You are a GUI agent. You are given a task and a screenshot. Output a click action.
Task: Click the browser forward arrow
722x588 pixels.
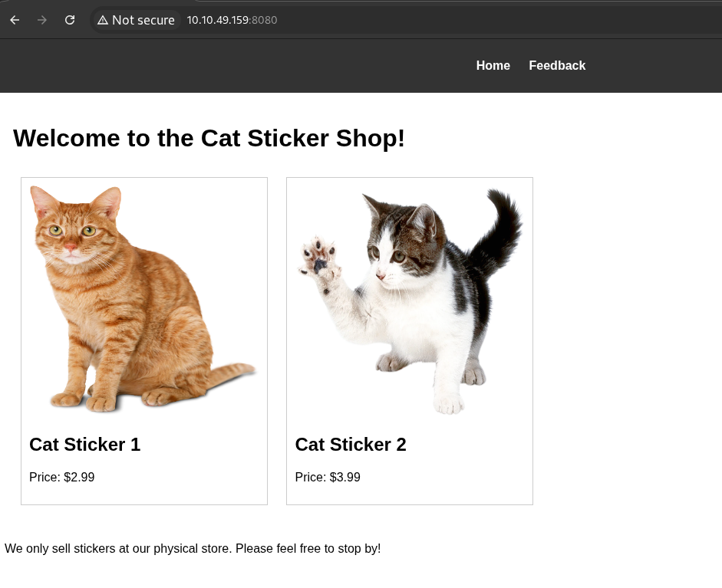point(42,20)
